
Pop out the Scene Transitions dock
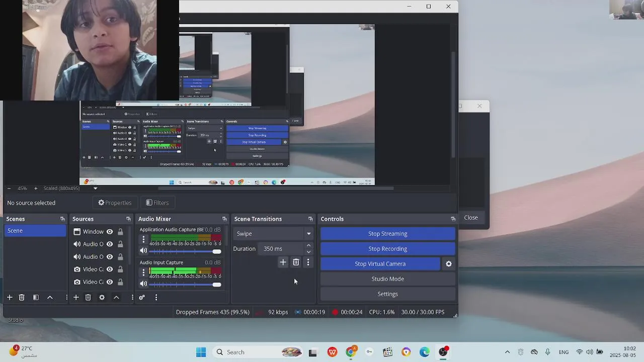point(310,219)
